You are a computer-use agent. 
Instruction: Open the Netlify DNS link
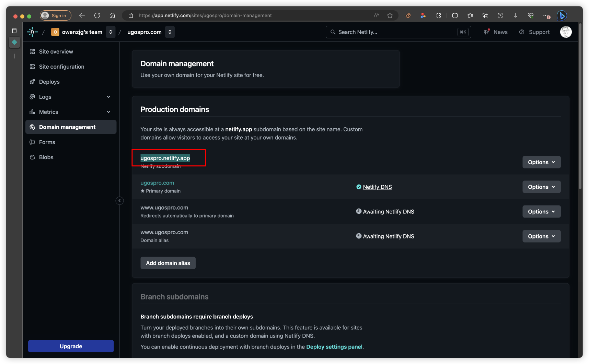[x=377, y=187]
